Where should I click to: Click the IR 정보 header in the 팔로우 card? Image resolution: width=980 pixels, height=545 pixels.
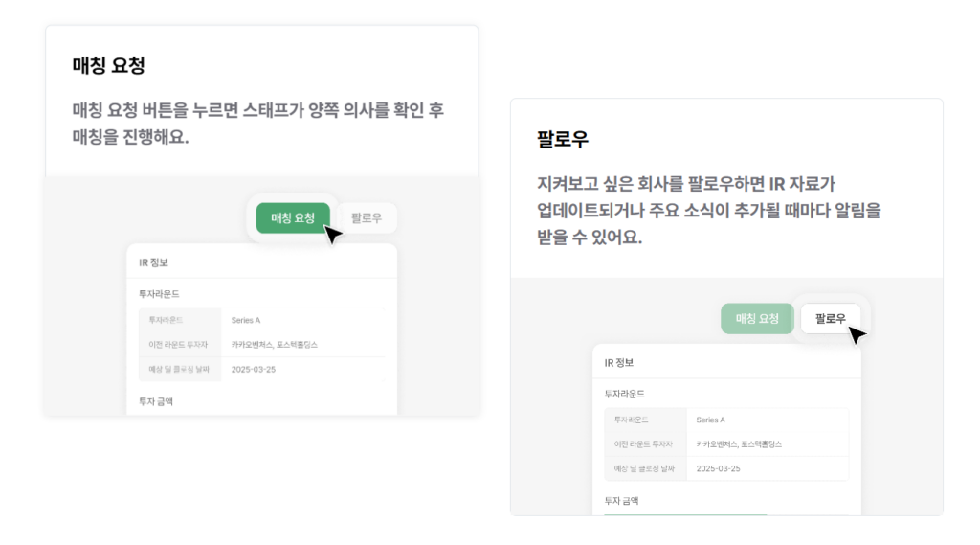coord(619,363)
